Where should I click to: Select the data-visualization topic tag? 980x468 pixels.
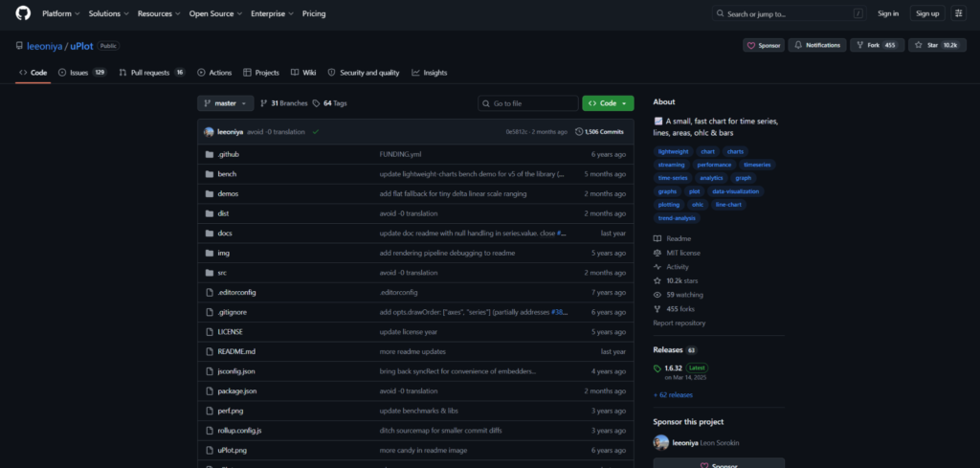[x=735, y=191]
